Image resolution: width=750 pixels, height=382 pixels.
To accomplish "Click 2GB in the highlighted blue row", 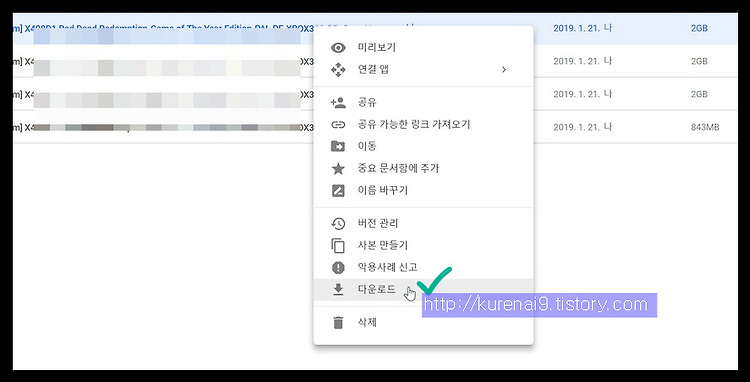I will [699, 28].
